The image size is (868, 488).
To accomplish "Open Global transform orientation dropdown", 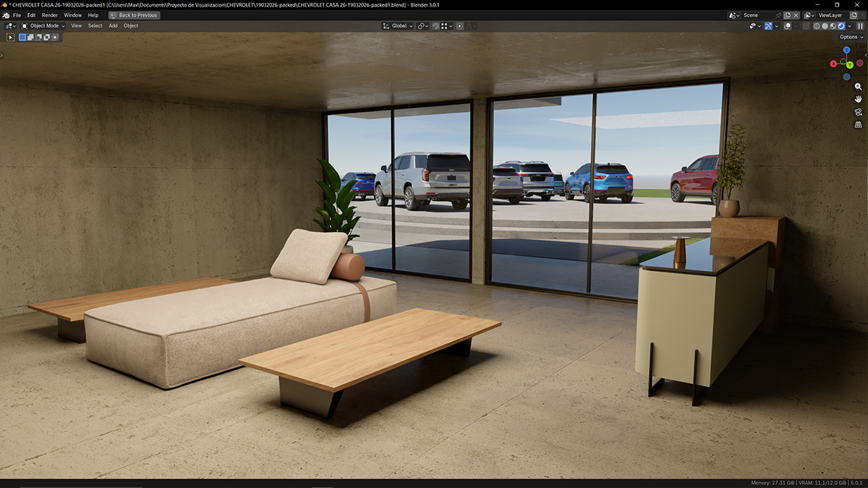I will [x=398, y=26].
